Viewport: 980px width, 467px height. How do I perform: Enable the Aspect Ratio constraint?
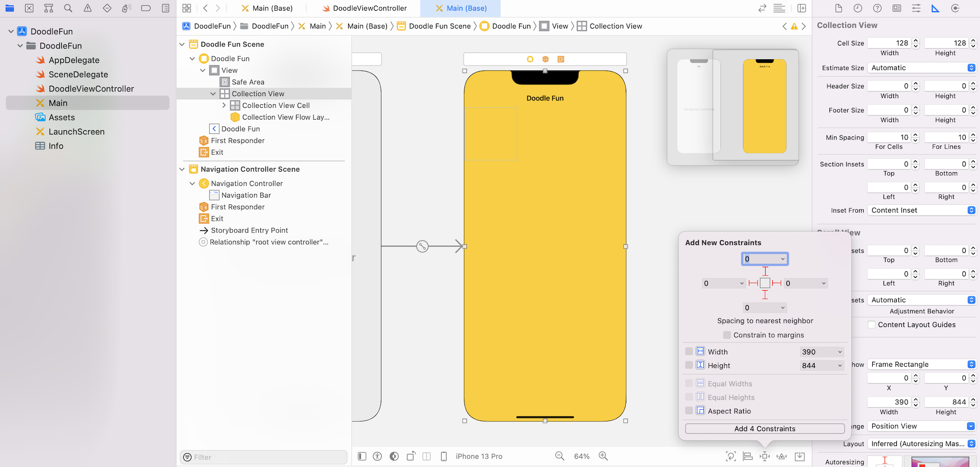tap(689, 411)
